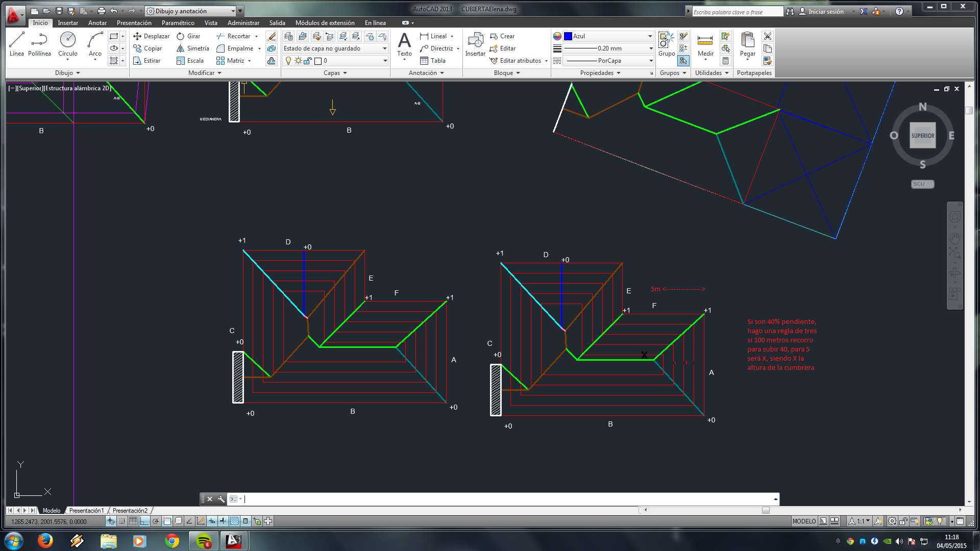Toggle dynamic input in status bar

[x=212, y=521]
